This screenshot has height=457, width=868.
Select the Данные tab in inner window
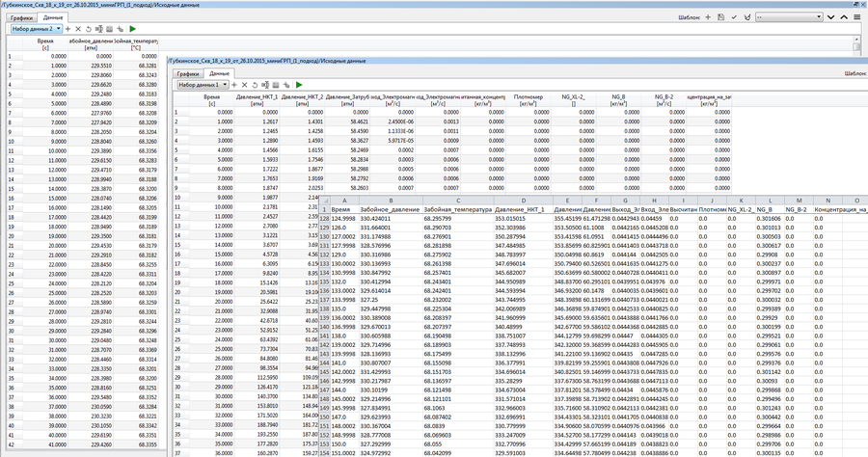pyautogui.click(x=219, y=73)
